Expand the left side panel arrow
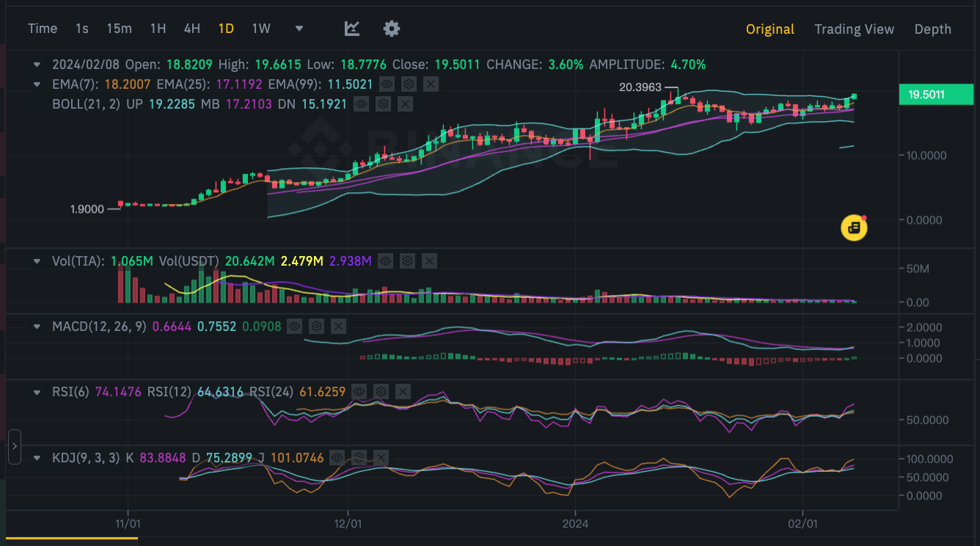Image resolution: width=980 pixels, height=546 pixels. click(x=15, y=446)
